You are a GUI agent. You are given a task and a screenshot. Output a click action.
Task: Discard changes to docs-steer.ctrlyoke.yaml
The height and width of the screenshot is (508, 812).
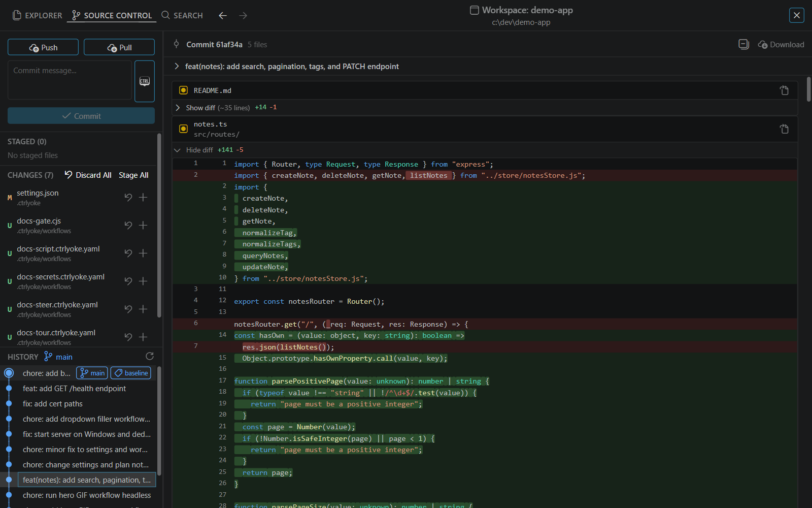128,309
